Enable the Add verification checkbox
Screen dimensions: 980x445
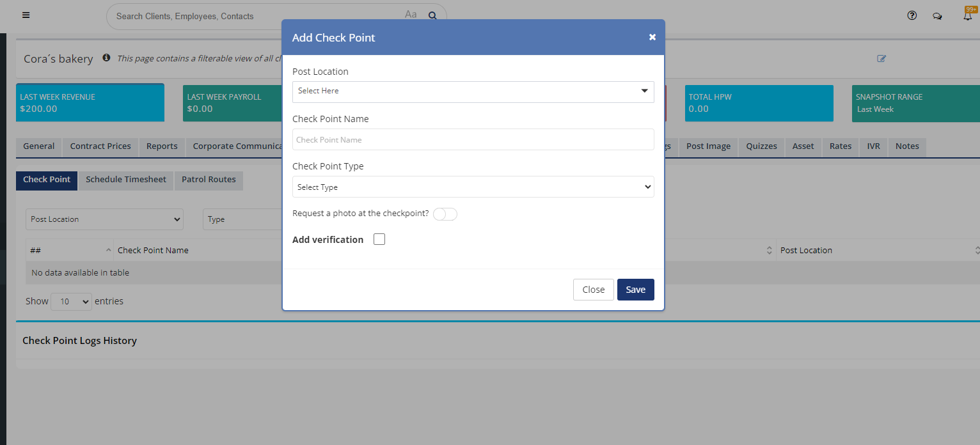[x=379, y=239]
